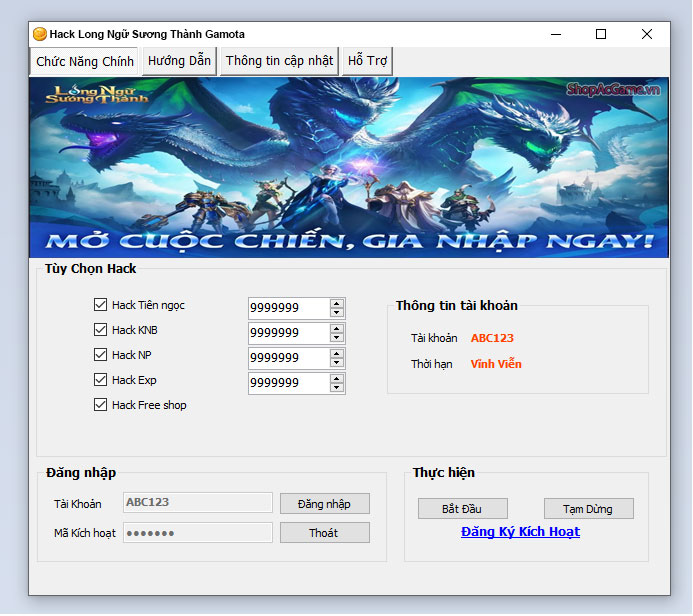Click the orange coin app icon in title bar
Image resolution: width=693 pixels, height=616 pixels.
(x=40, y=34)
